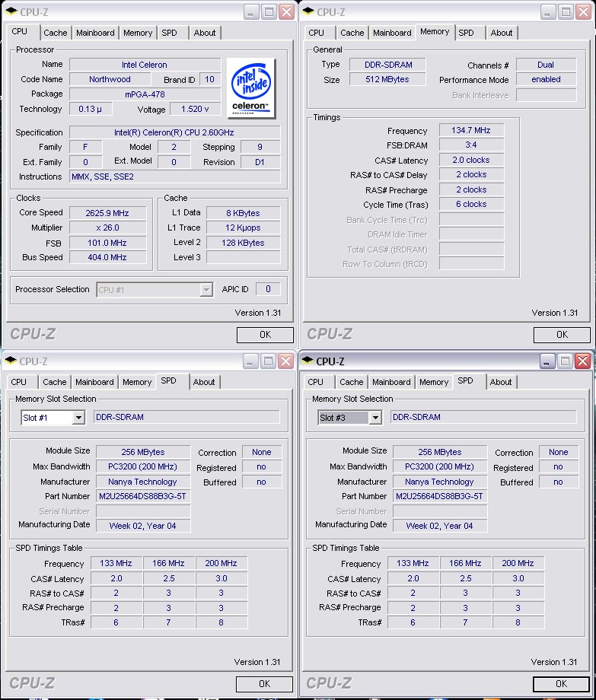
Task: Click the 128 KBytes Level 2 value
Action: pos(244,243)
